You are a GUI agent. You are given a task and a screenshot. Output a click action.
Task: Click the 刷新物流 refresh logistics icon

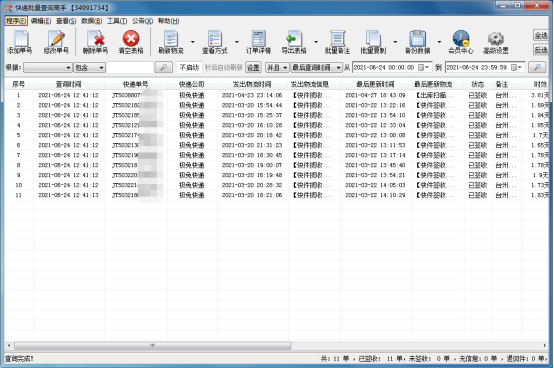click(171, 38)
